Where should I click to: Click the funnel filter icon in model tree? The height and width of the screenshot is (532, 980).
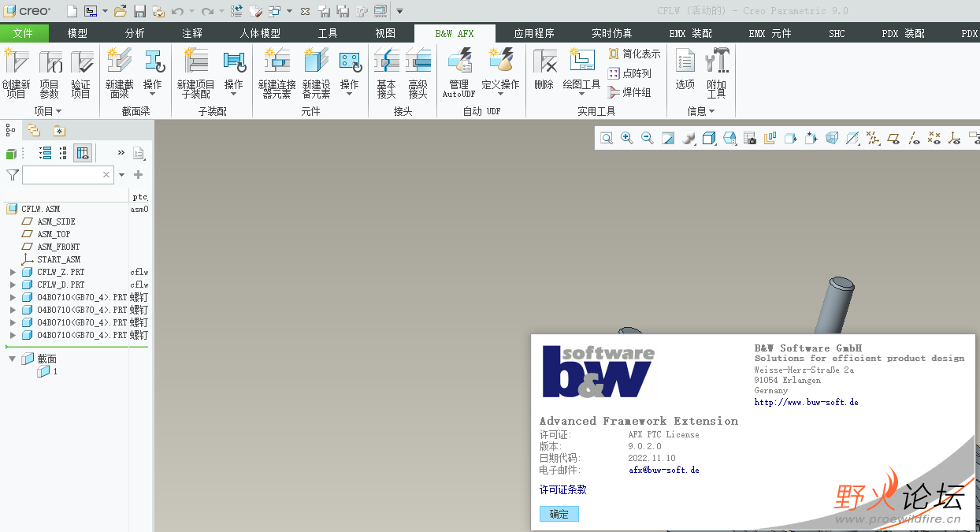pos(13,175)
